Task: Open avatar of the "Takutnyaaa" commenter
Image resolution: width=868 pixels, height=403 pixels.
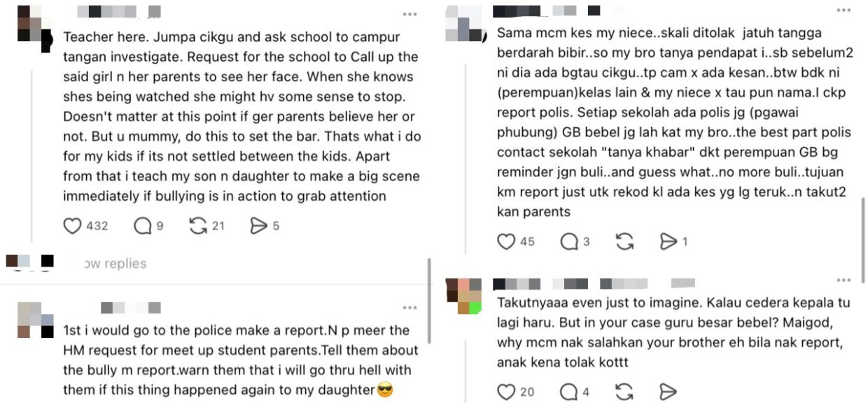Action: 463,297
